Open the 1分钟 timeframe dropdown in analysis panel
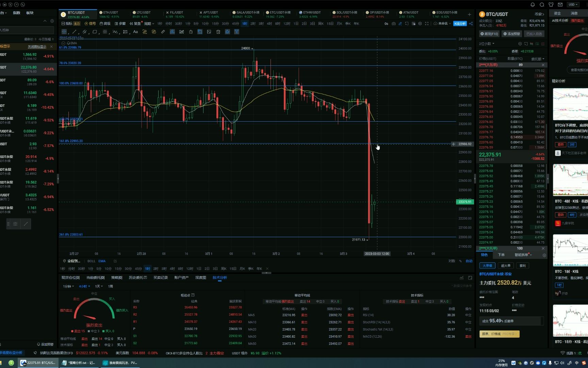 click(x=68, y=286)
